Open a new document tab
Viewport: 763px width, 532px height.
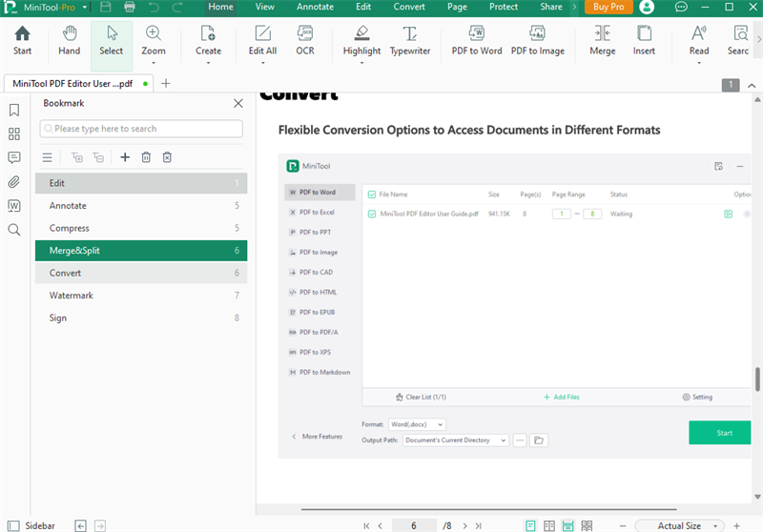click(x=165, y=83)
